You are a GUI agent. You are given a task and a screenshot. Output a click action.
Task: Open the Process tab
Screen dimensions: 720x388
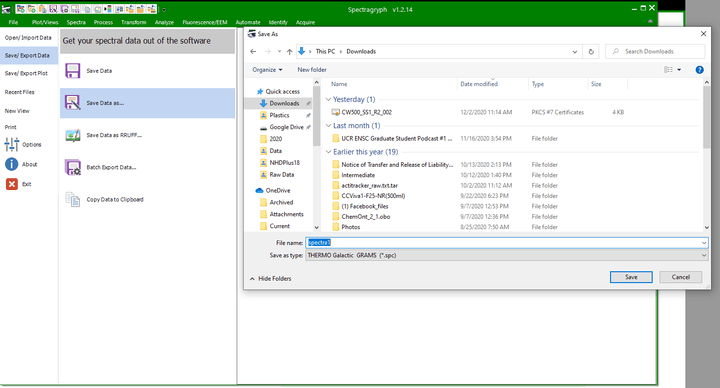click(x=103, y=22)
